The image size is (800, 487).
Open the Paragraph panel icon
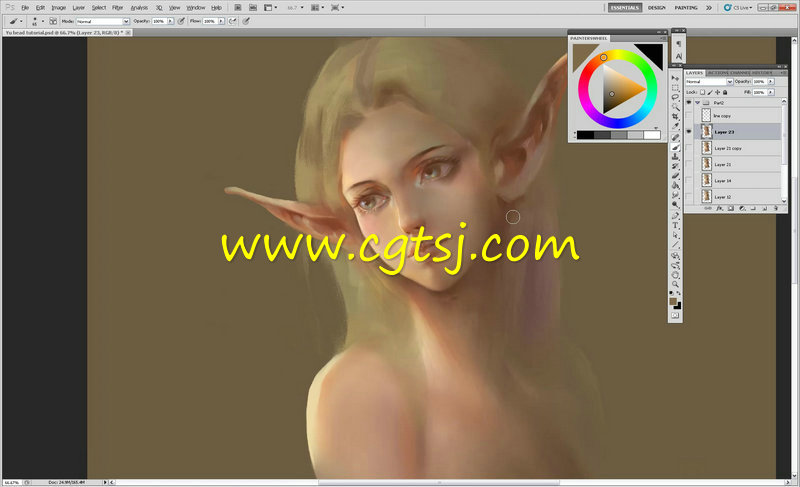click(679, 44)
